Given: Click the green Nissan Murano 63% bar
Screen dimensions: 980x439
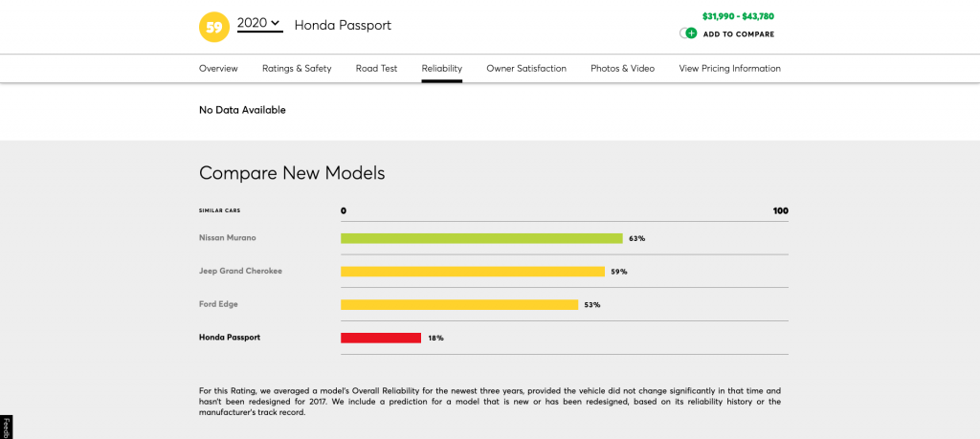Looking at the screenshot, I should coord(481,238).
